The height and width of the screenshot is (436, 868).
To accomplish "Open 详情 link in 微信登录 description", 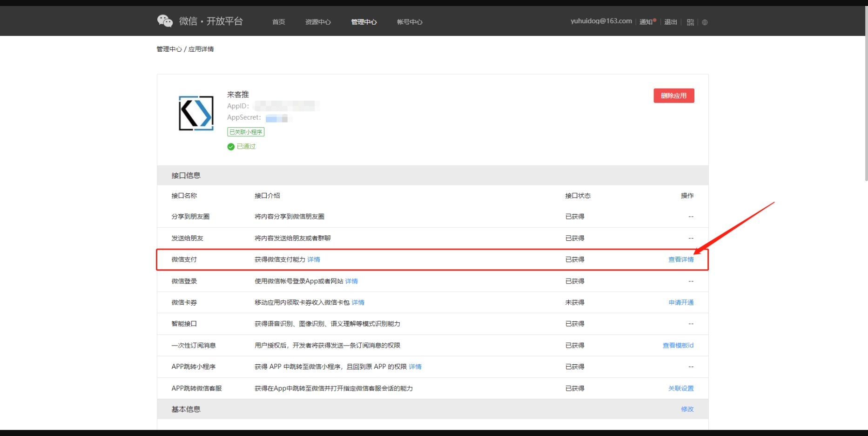I will coord(351,281).
